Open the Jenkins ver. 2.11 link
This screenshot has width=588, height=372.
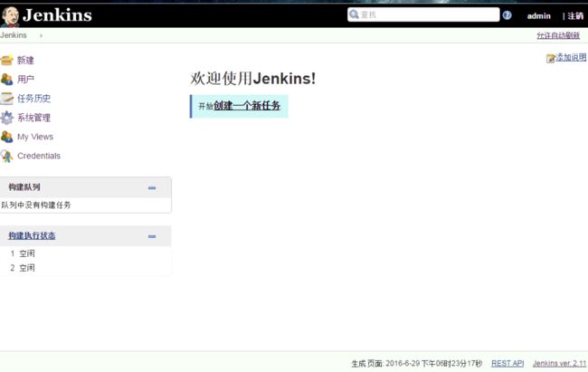point(559,363)
